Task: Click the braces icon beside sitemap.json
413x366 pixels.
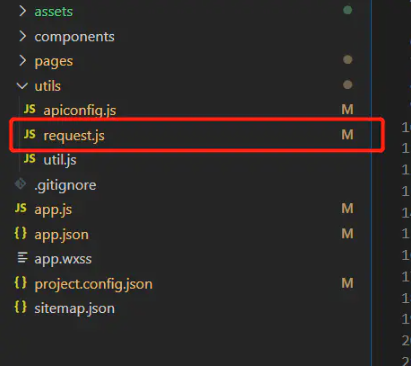Action: click(20, 307)
